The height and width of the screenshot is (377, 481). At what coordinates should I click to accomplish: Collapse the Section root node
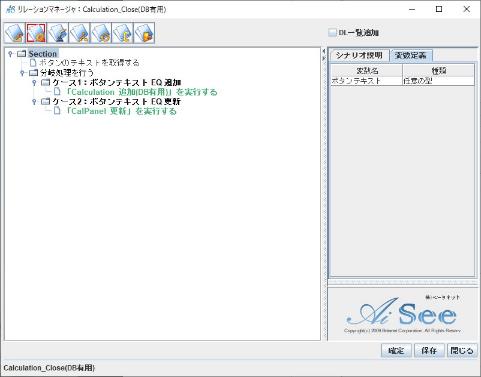point(10,54)
